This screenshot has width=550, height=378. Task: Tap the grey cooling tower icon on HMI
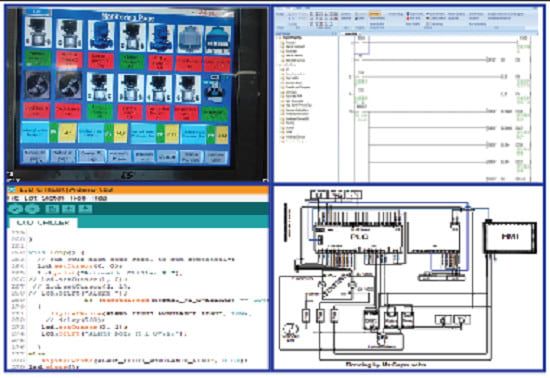coord(189,39)
